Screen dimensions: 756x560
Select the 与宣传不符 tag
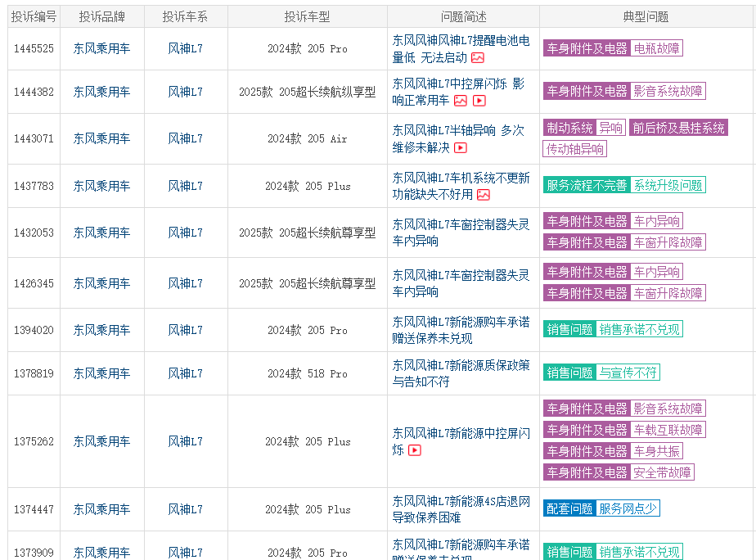click(x=628, y=373)
